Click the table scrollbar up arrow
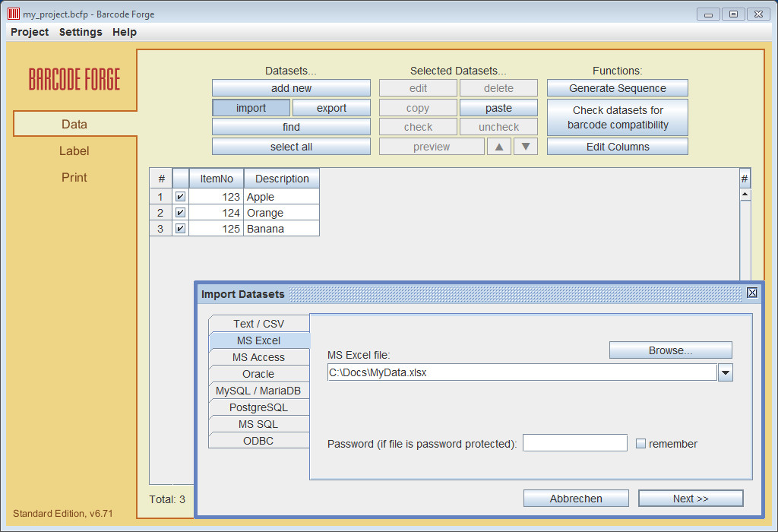Image resolution: width=778 pixels, height=532 pixels. point(745,195)
